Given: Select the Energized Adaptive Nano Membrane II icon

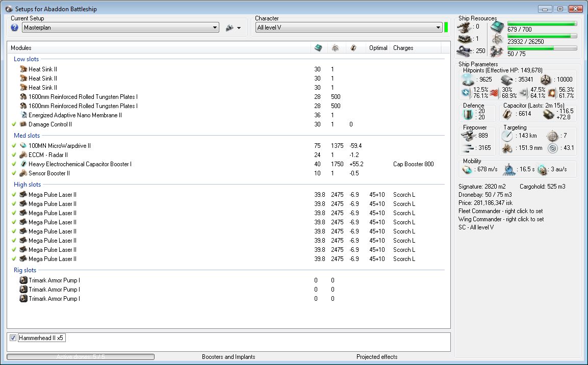Looking at the screenshot, I should coord(23,115).
